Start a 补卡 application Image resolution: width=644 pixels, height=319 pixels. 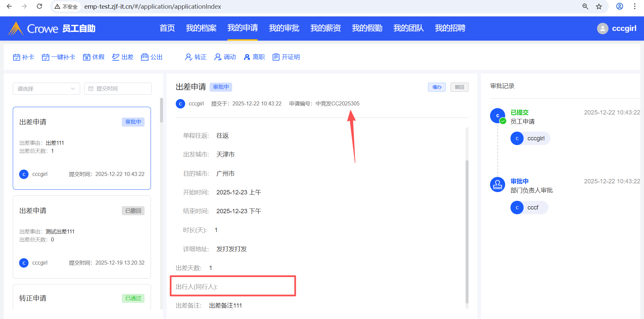point(23,57)
